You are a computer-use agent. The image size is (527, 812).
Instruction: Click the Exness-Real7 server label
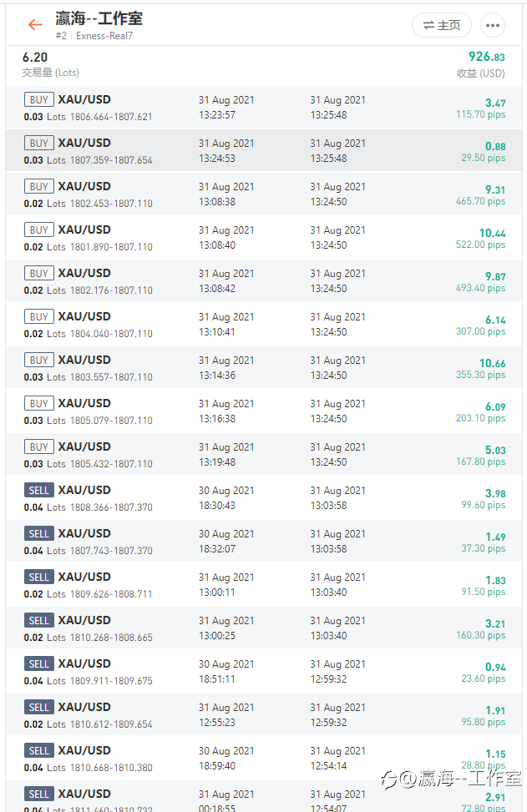tap(104, 36)
